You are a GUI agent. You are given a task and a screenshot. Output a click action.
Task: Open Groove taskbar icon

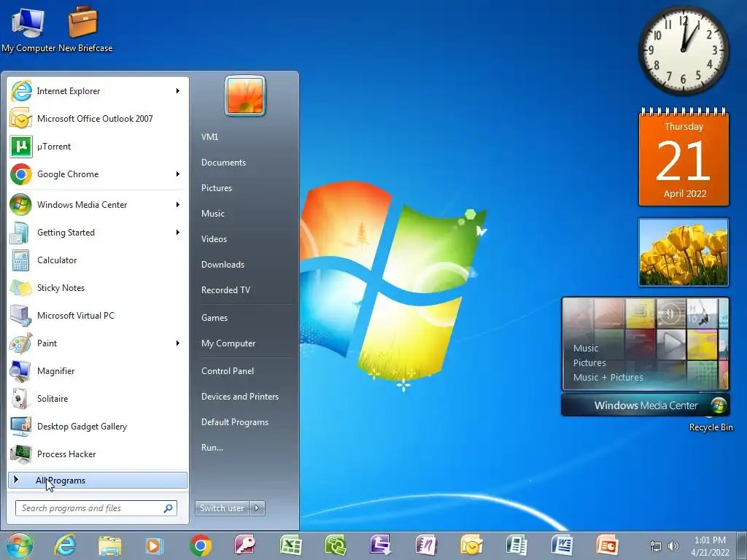(x=336, y=545)
